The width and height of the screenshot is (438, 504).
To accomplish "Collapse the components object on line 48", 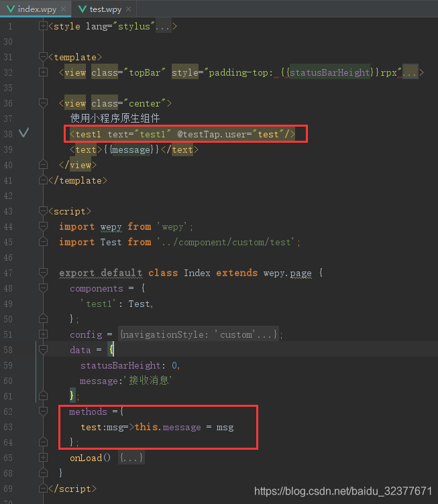I will click(x=43, y=288).
